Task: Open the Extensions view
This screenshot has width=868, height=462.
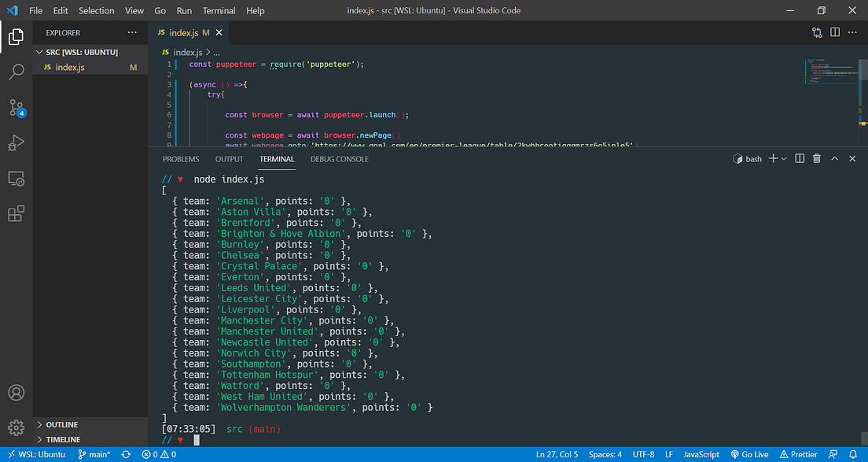Action: coord(16,214)
